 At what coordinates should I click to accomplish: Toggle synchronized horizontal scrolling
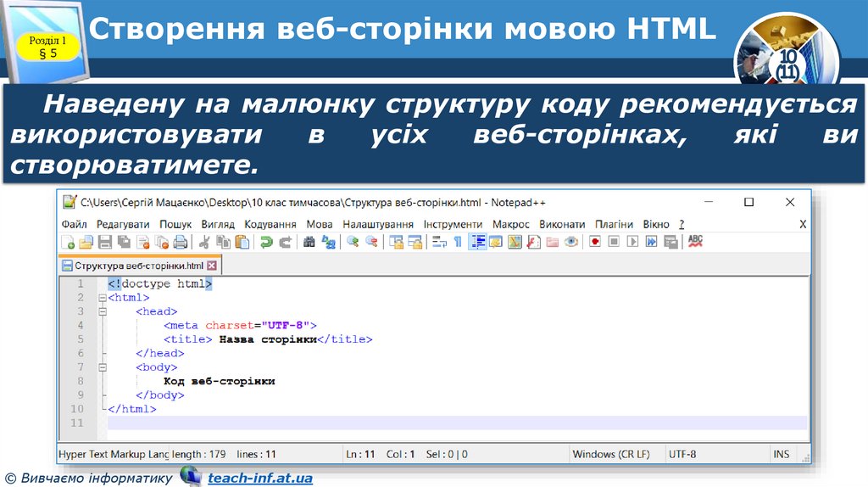pos(415,242)
